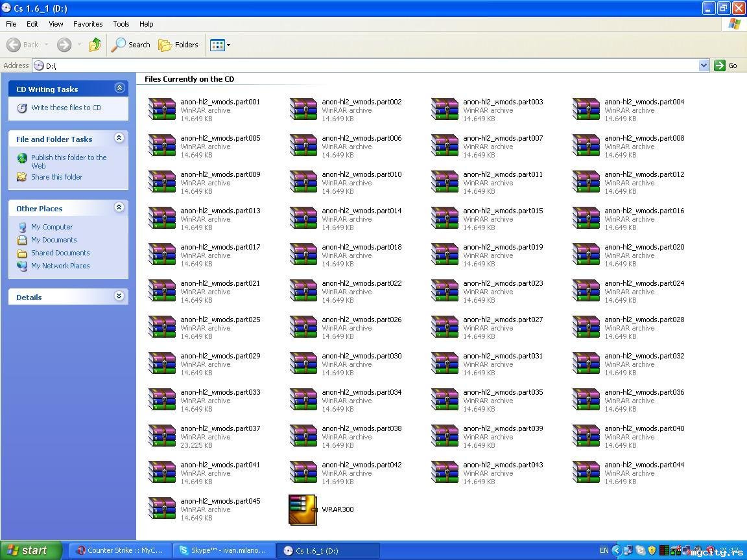Click the Search magnifier toolbar button
Image resolution: width=747 pixels, height=560 pixels.
[x=130, y=45]
